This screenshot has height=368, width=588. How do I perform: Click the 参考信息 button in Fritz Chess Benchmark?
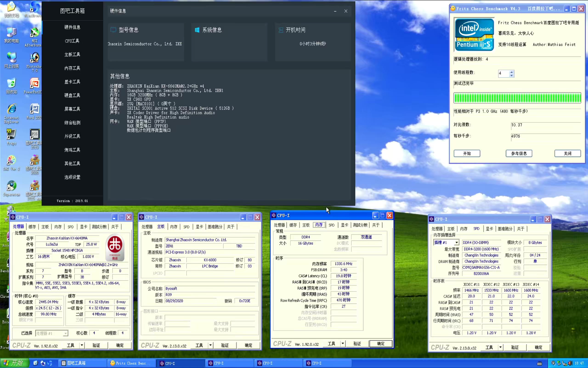519,153
